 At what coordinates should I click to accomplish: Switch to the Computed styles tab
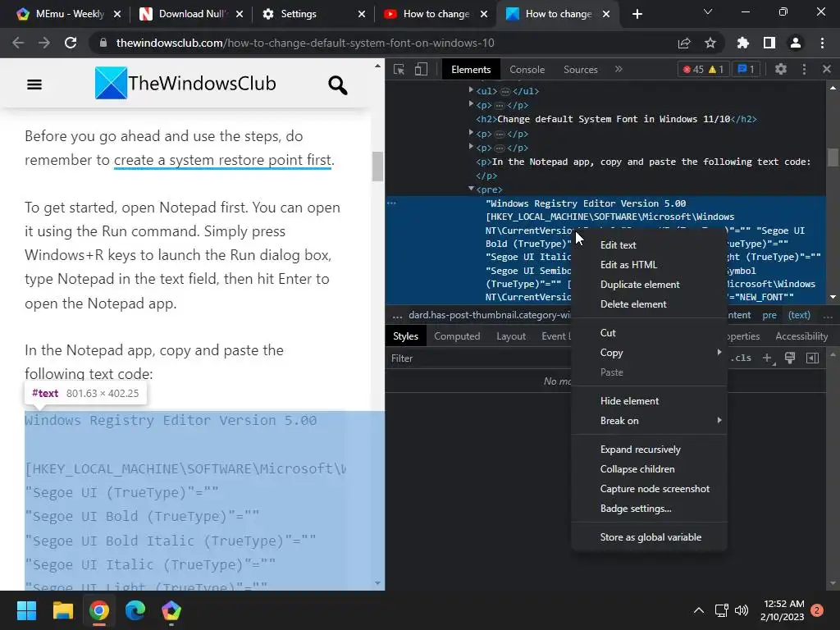point(456,336)
